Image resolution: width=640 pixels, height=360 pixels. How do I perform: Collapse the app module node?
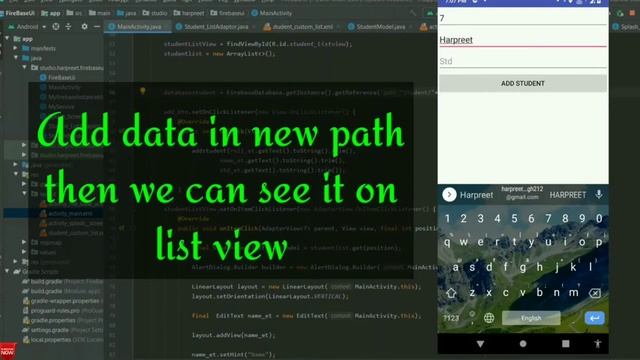click(7, 38)
